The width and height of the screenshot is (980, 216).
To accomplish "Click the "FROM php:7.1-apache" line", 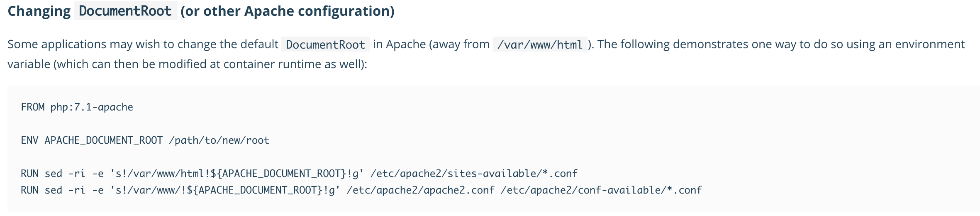I will click(77, 107).
